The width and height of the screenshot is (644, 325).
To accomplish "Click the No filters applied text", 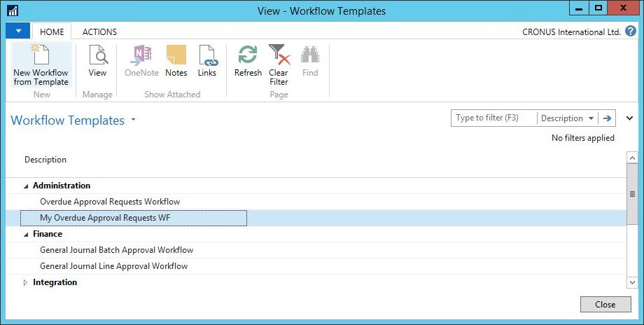I will pos(583,138).
